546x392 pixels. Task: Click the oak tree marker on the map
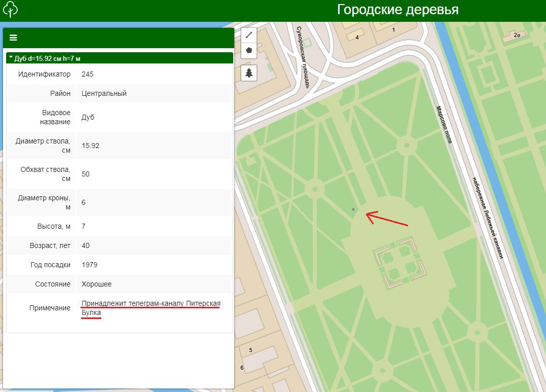tap(353, 209)
